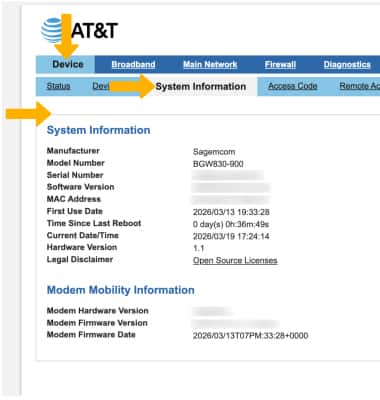Select the System Information sub-tab

pyautogui.click(x=201, y=87)
